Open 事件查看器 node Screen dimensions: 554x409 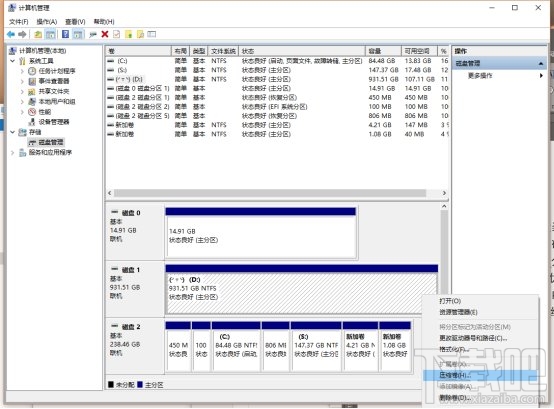tap(54, 81)
